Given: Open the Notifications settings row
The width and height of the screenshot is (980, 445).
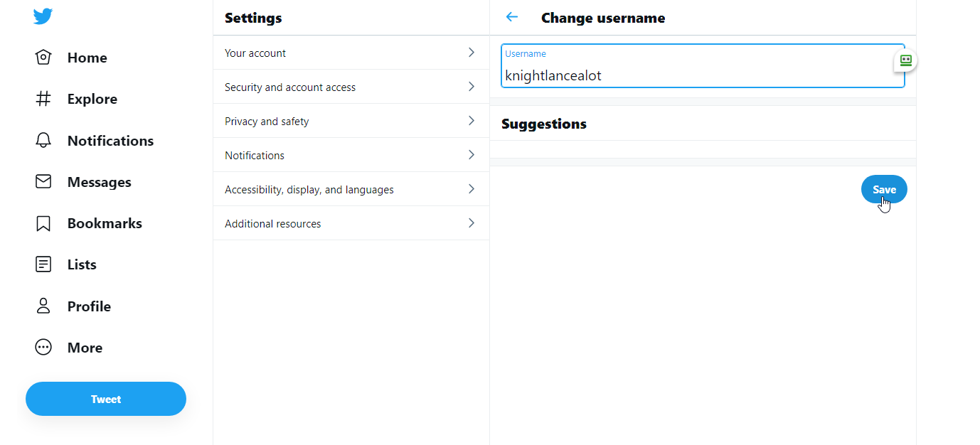Looking at the screenshot, I should (351, 155).
